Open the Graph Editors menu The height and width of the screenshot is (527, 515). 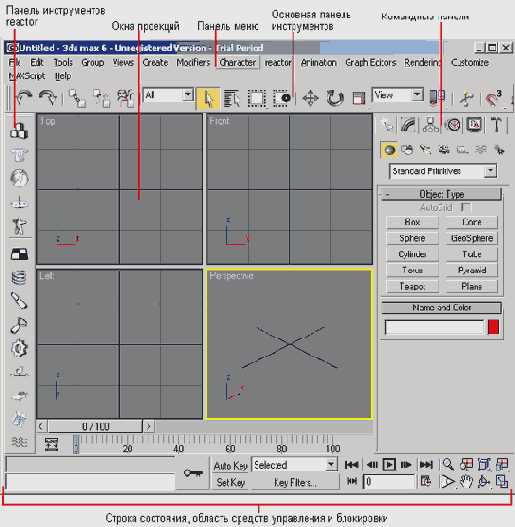(x=370, y=63)
